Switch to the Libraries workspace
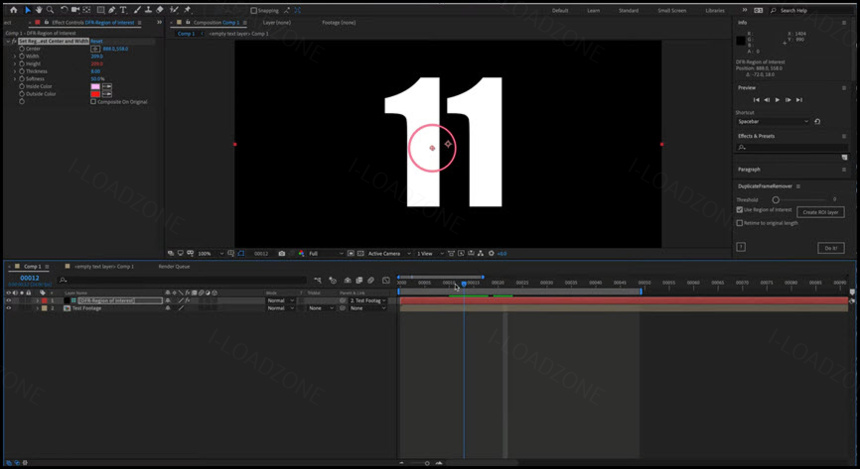 pos(715,10)
